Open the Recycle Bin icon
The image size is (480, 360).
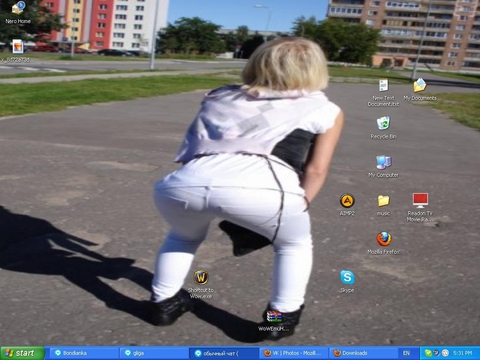[383, 128]
